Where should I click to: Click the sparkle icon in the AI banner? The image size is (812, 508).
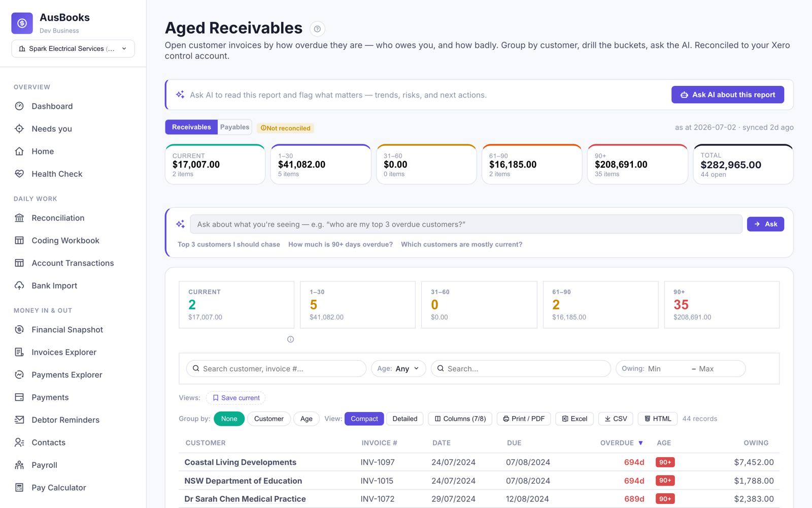click(x=180, y=94)
